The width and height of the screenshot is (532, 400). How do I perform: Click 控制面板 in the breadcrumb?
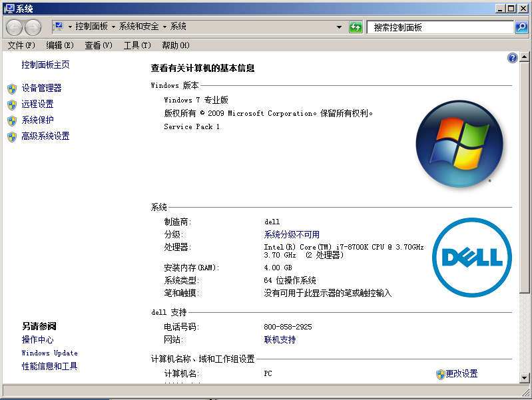pos(91,27)
